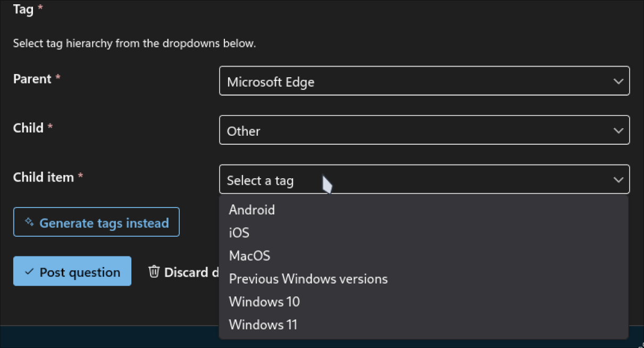The height and width of the screenshot is (348, 644).
Task: Select Previous Windows versions tag
Action: 423,278
